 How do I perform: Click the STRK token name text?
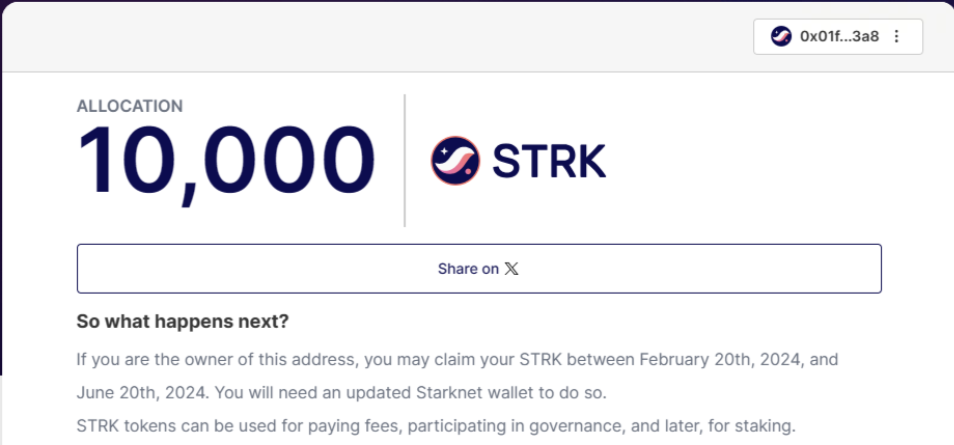549,161
